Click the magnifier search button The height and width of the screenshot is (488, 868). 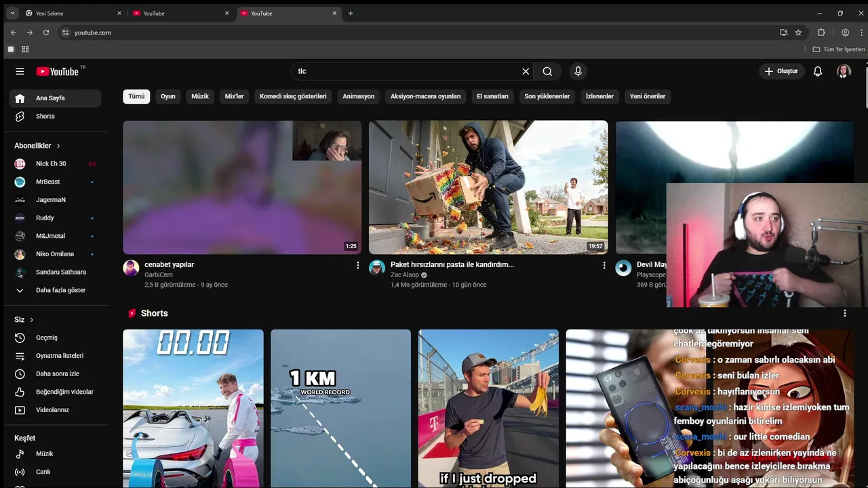547,71
